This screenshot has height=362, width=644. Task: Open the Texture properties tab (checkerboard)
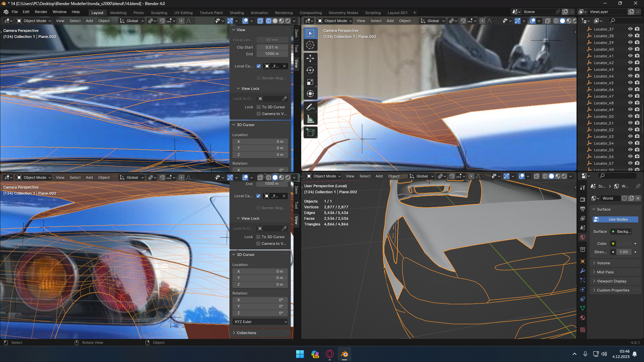tap(583, 330)
